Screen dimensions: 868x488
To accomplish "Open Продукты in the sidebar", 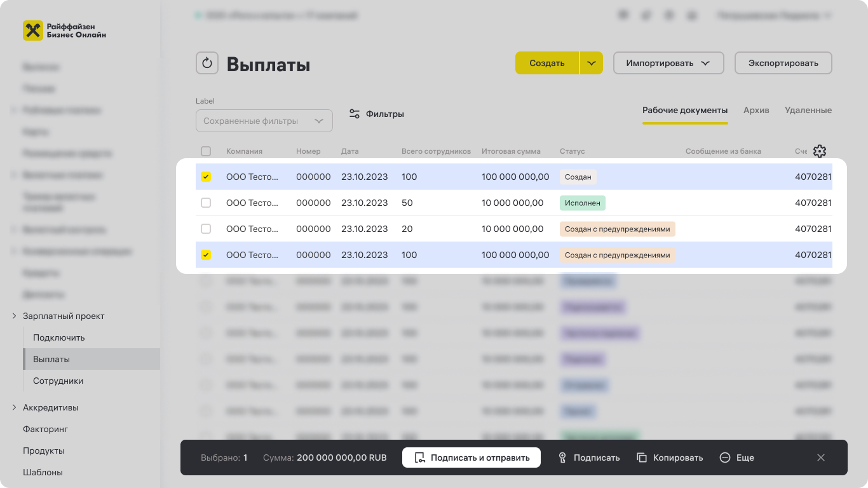I will 44,451.
